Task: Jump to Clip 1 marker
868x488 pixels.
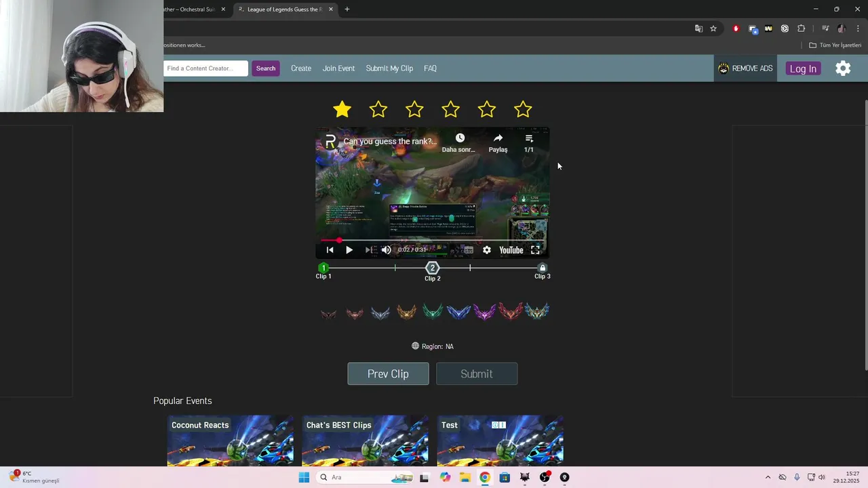Action: (323, 268)
